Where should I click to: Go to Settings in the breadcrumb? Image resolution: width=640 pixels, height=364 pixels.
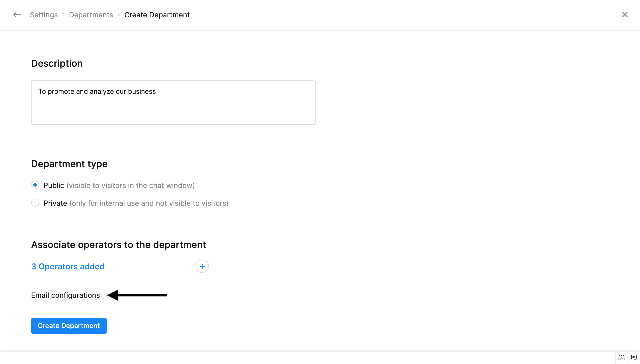(44, 15)
